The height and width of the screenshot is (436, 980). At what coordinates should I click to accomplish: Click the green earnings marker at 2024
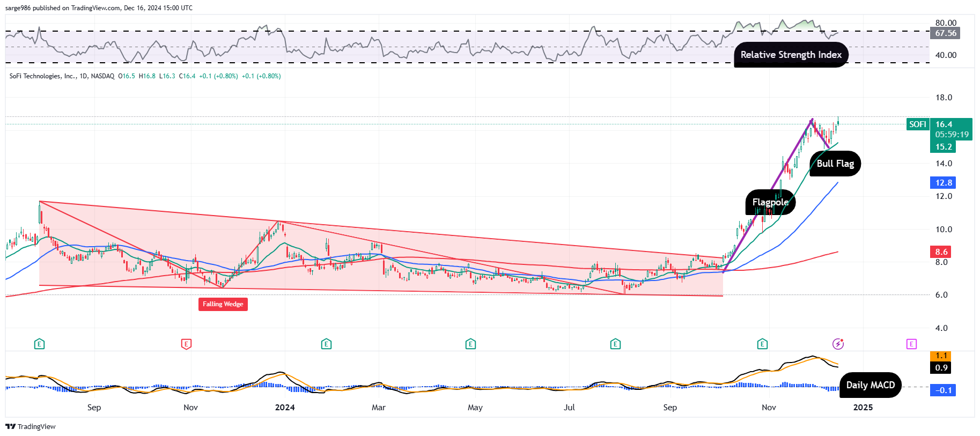tap(326, 344)
